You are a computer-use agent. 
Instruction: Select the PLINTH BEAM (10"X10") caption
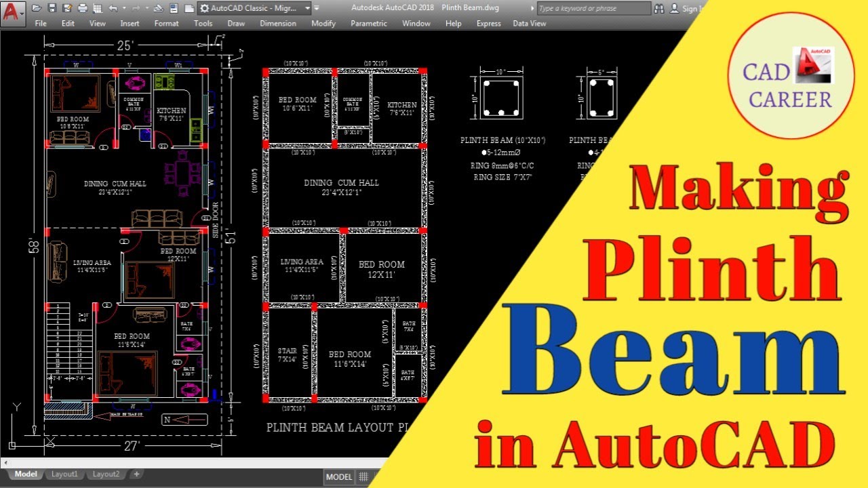click(503, 140)
